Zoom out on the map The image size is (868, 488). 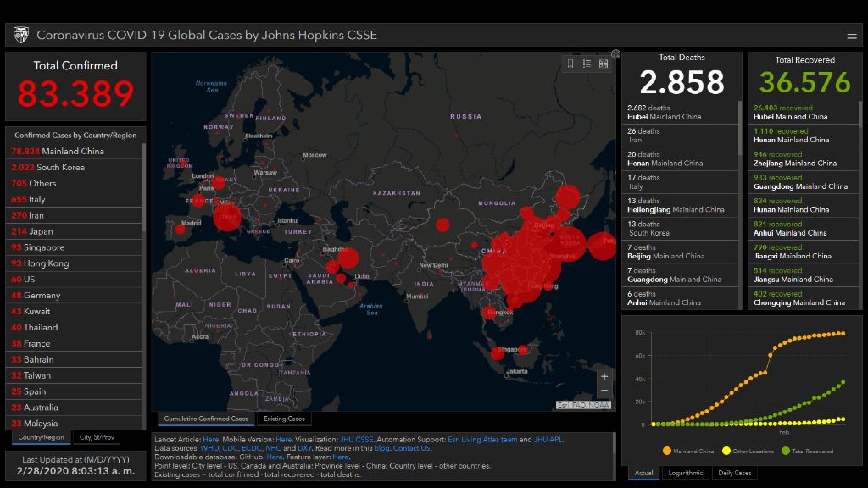click(x=604, y=391)
